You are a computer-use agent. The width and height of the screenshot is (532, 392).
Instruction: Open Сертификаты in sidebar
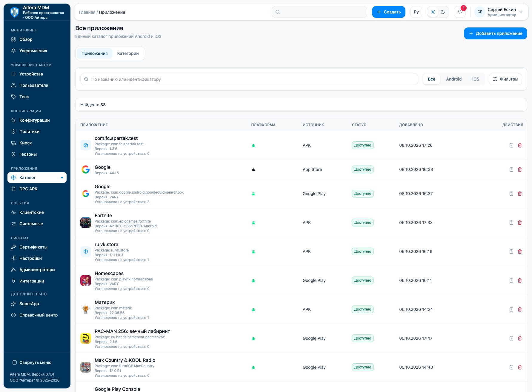click(37, 247)
